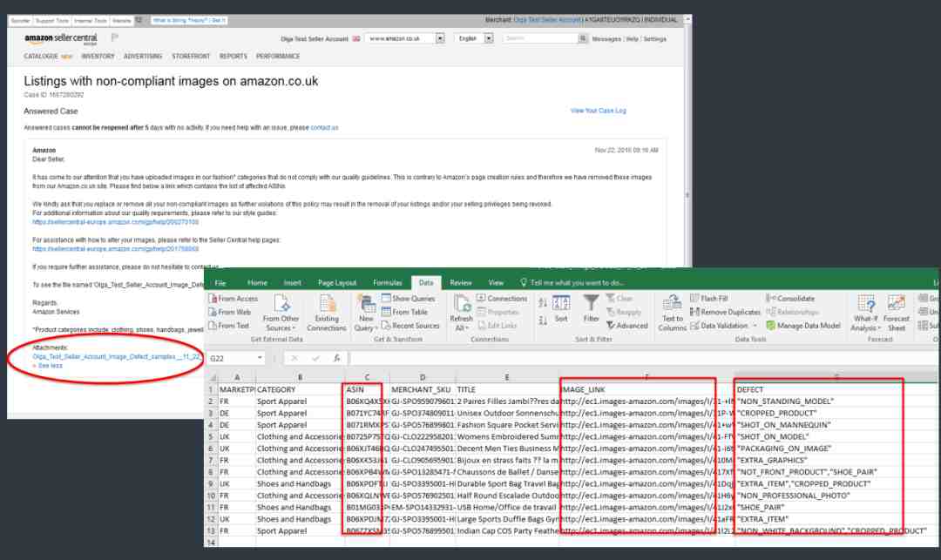Screen dimensions: 941x560
Task: Click the search magnifier button
Action: pyautogui.click(x=582, y=38)
